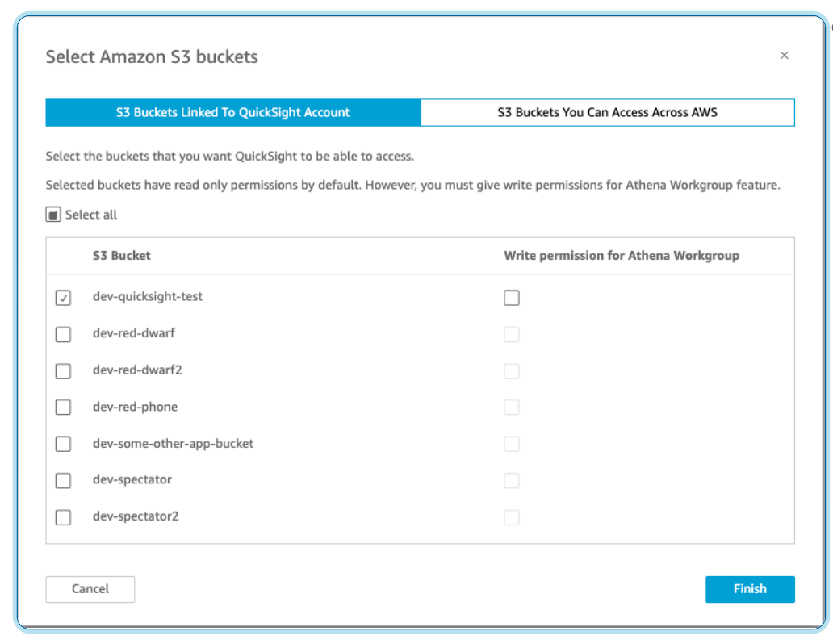Click the Finish button
This screenshot has width=833, height=644.
750,589
